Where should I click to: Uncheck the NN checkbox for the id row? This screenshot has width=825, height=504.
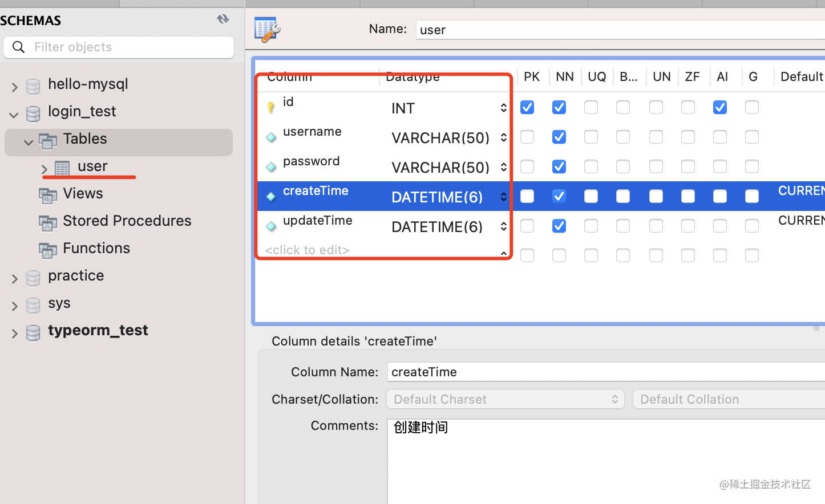559,107
